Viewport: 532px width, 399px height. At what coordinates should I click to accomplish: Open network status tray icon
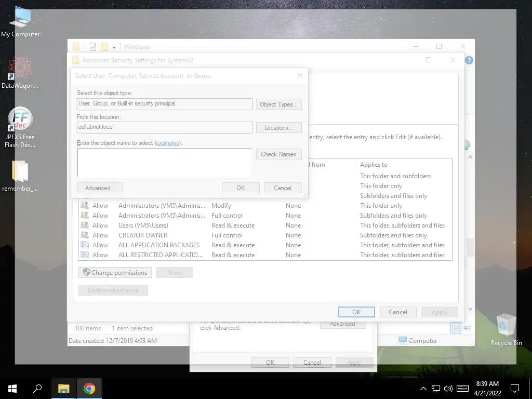point(436,389)
